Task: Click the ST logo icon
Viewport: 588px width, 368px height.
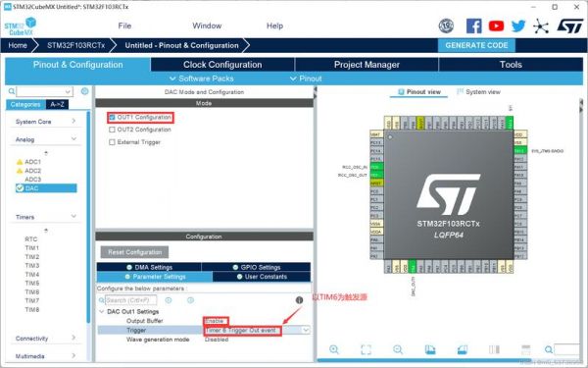Action: tap(569, 26)
